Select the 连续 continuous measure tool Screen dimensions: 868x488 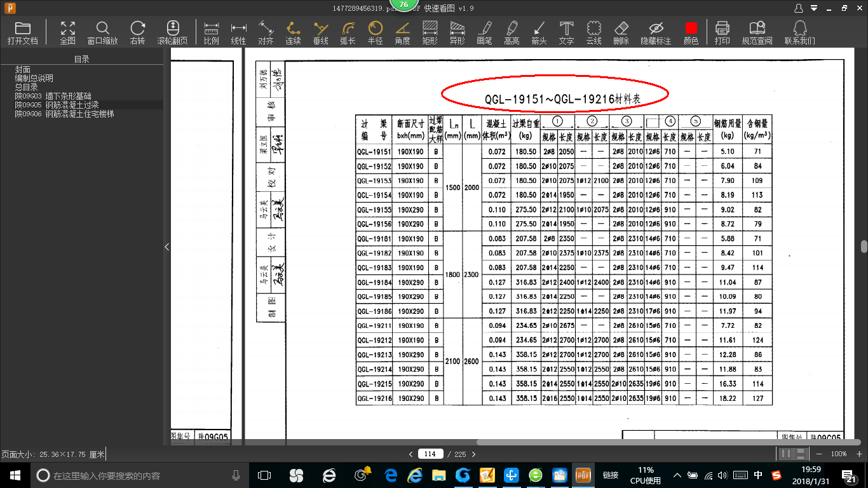[293, 33]
